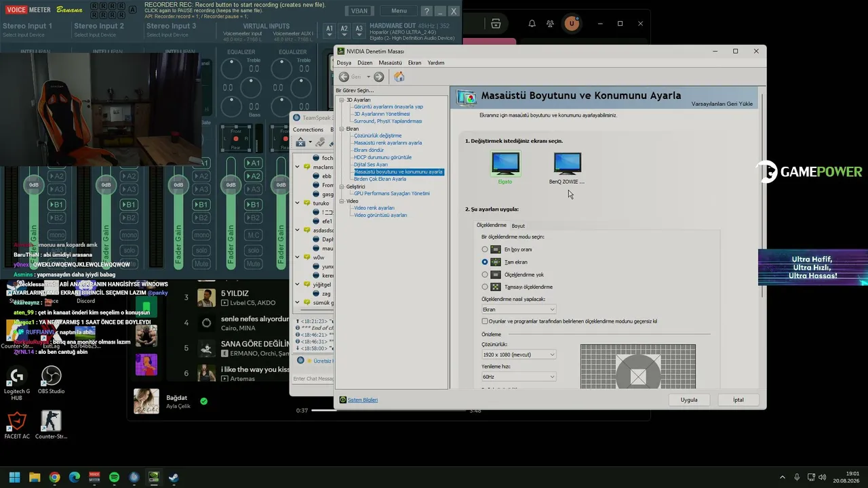Screen dimensions: 868x488
Task: Click the green check beside Bağdat
Action: coord(203,401)
